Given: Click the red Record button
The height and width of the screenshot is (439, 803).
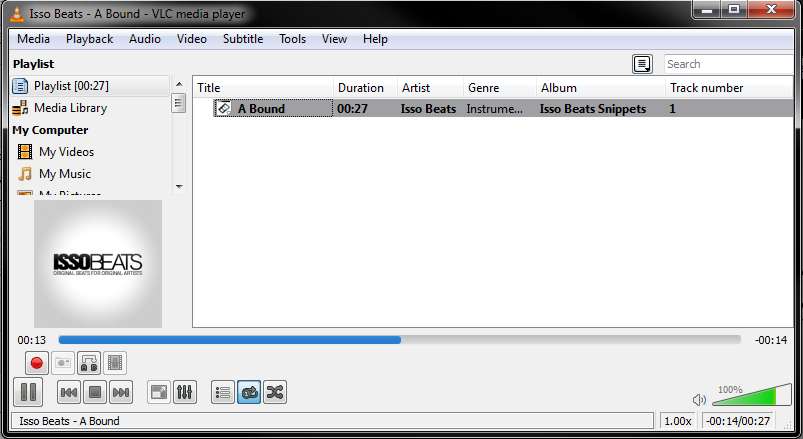Looking at the screenshot, I should click(x=37, y=363).
